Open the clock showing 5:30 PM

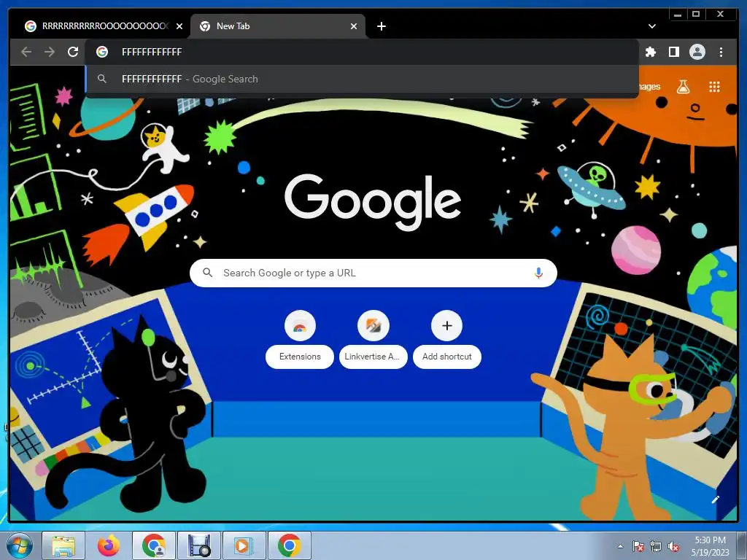711,545
